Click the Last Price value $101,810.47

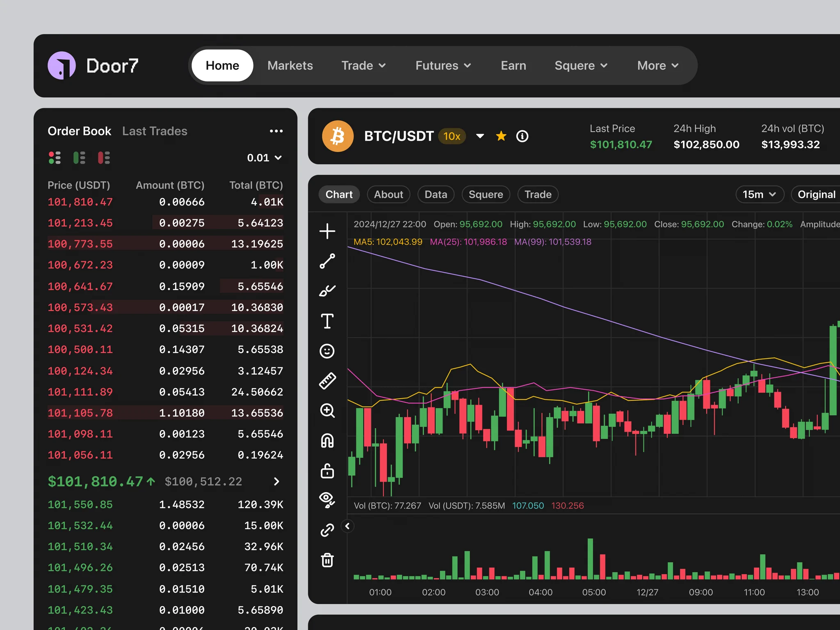click(621, 145)
